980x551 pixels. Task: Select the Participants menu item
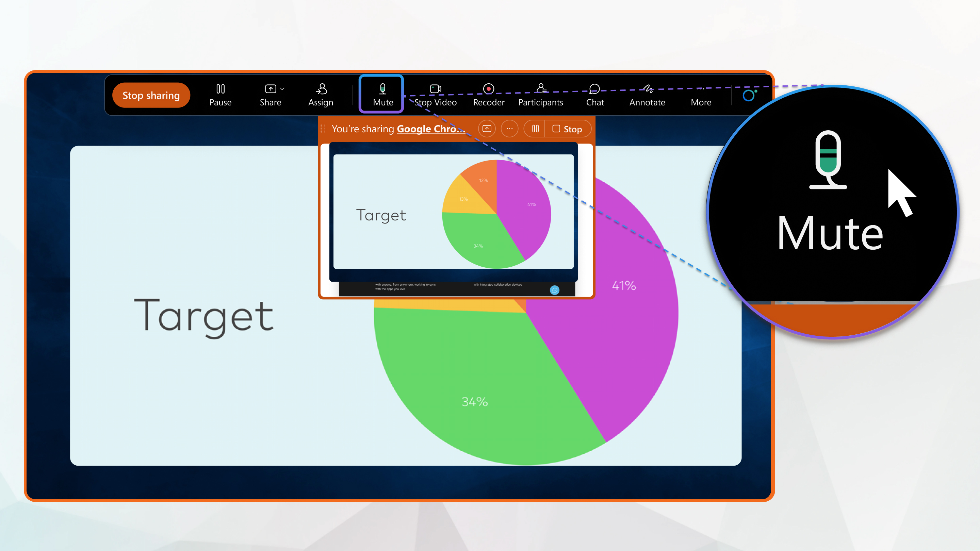(x=541, y=94)
